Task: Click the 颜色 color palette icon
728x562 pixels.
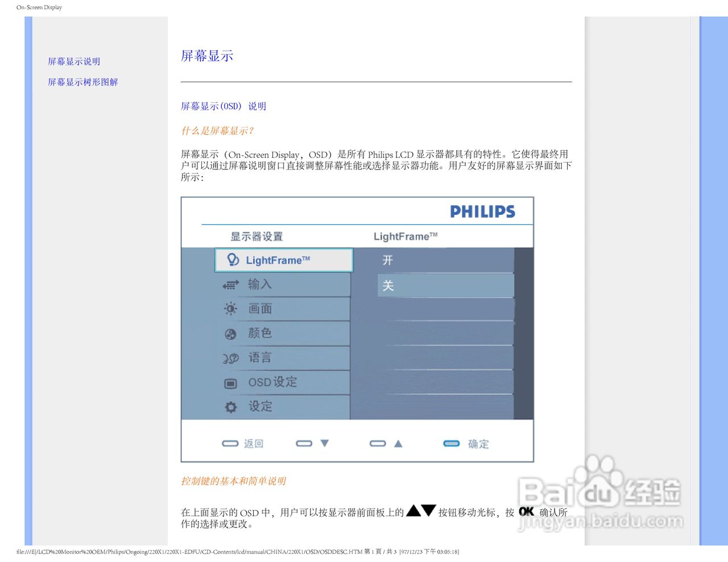Action: (x=230, y=334)
